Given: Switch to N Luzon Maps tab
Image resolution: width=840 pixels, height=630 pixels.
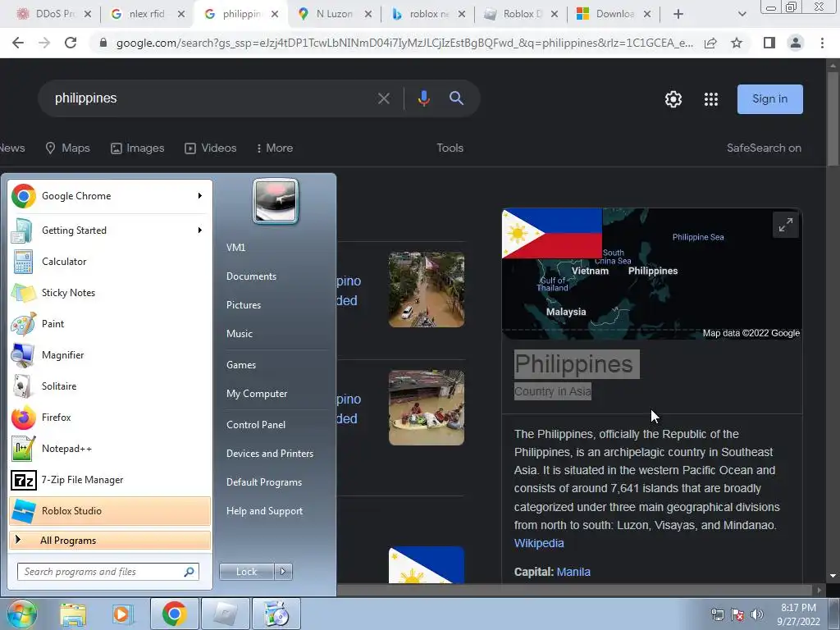Looking at the screenshot, I should tap(335, 14).
